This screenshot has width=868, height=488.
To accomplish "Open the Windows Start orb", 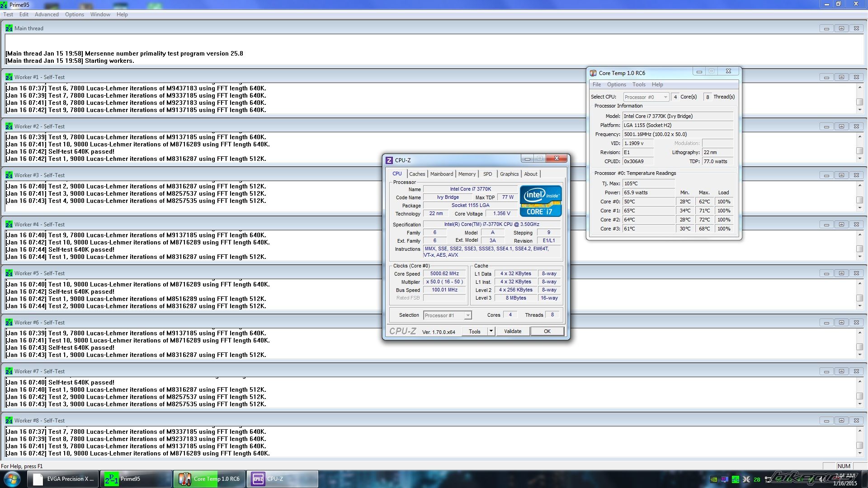I will click(12, 479).
